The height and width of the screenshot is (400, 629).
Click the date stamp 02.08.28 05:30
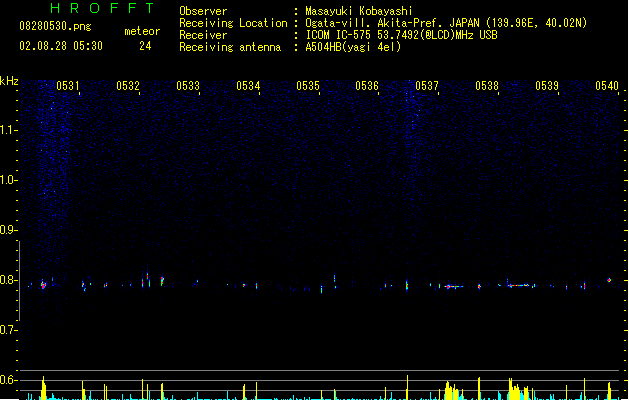[x=61, y=46]
